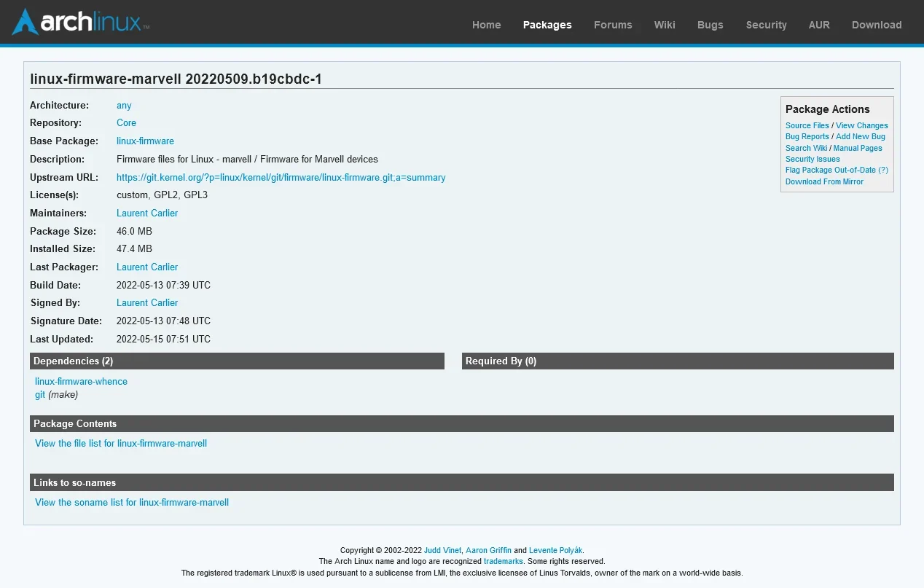This screenshot has width=924, height=588.
Task: Click the Package Actions heading
Action: [827, 109]
